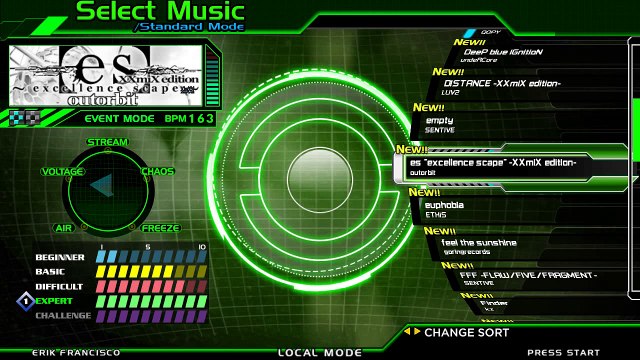The image size is (640, 360).
Task: Click the VOLTAGE radar label
Action: pyautogui.click(x=63, y=171)
